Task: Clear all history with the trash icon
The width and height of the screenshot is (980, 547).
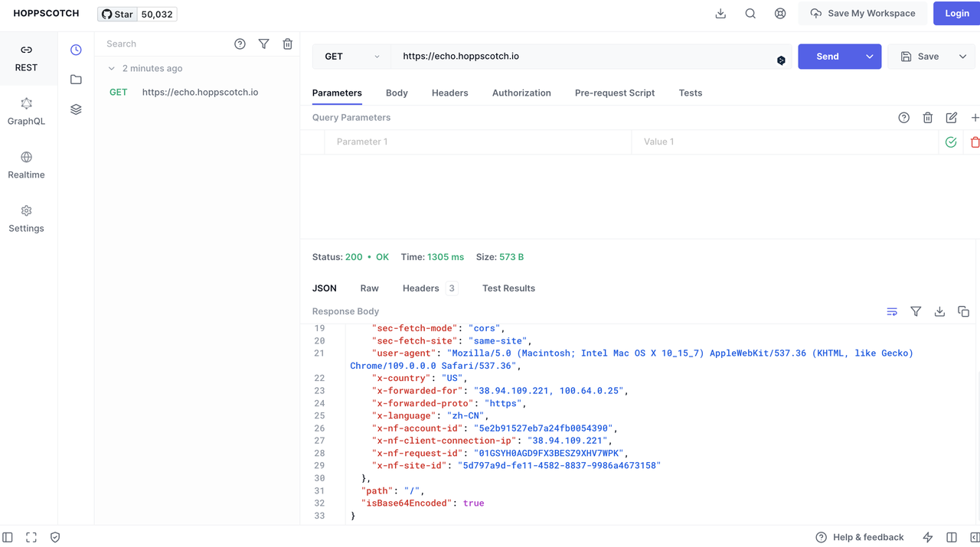Action: click(x=287, y=44)
